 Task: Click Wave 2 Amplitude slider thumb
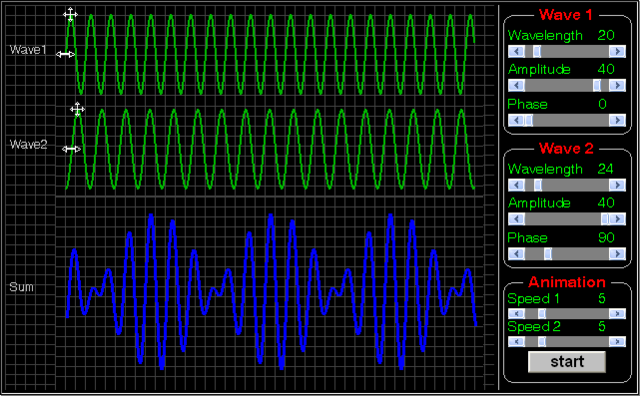(605, 219)
